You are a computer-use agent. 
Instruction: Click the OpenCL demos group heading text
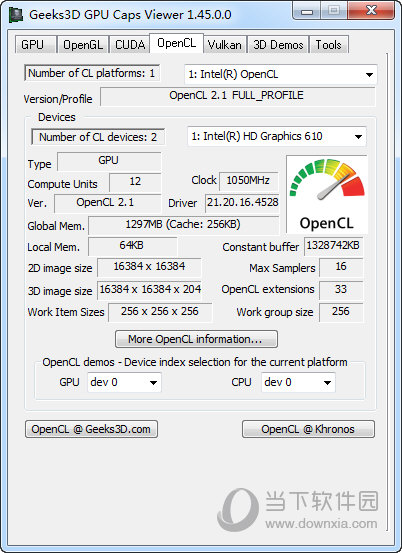point(195,363)
